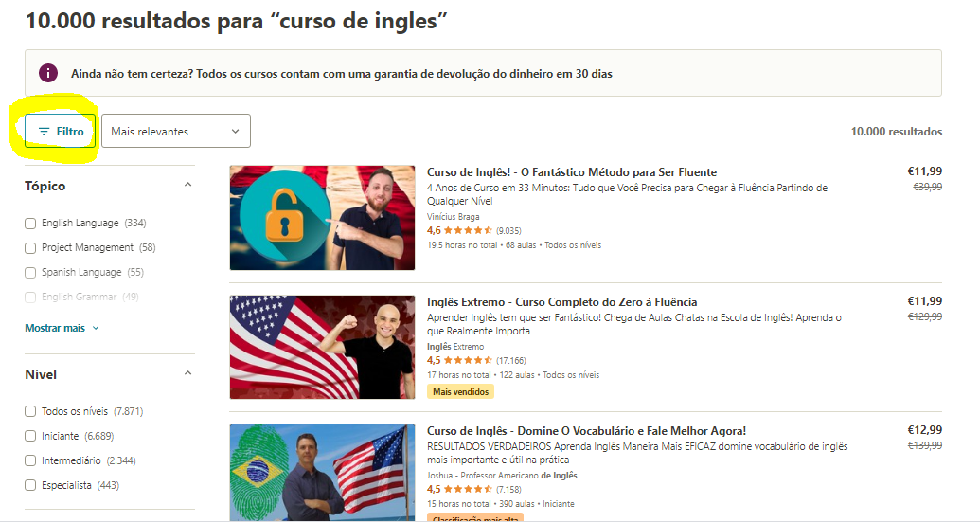Screen dimensions: 980x523
Task: Collapse the Tópico section chevron
Action: click(x=188, y=185)
